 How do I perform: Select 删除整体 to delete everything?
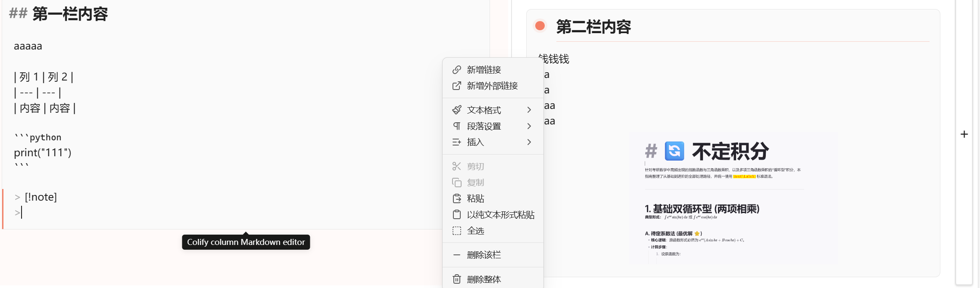point(493,279)
